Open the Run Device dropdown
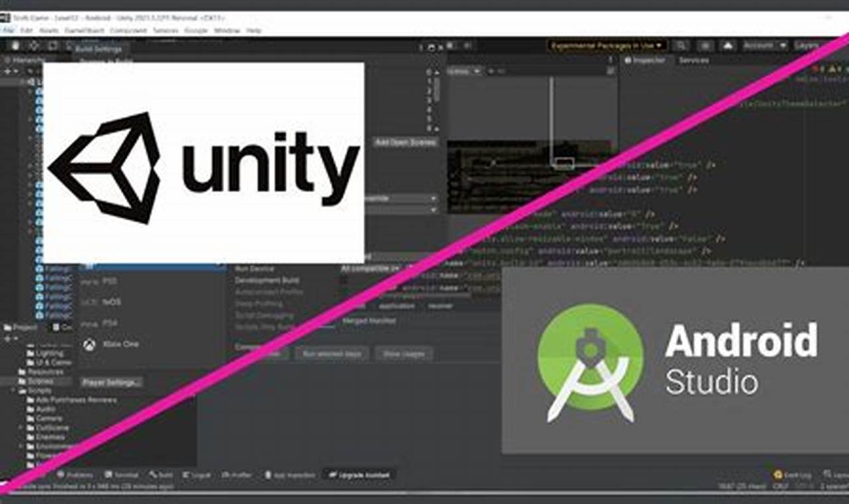This screenshot has height=504, width=849. (x=371, y=269)
